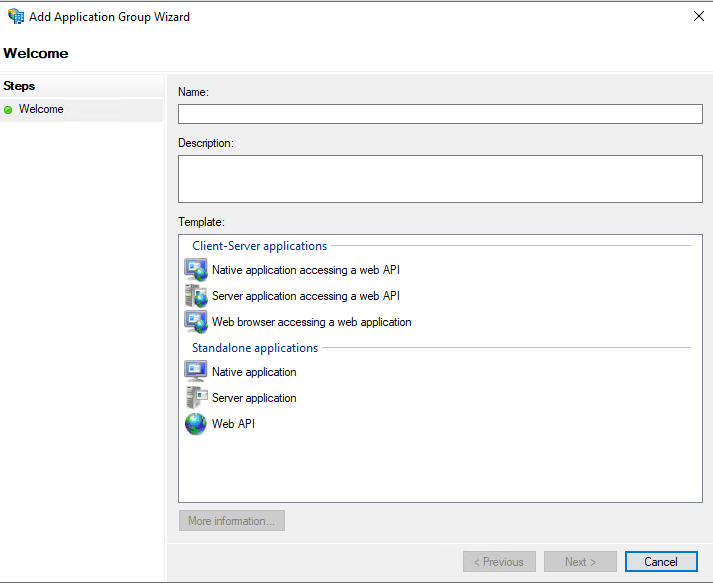
Task: Open the Welcome step in Steps list
Action: click(81, 110)
